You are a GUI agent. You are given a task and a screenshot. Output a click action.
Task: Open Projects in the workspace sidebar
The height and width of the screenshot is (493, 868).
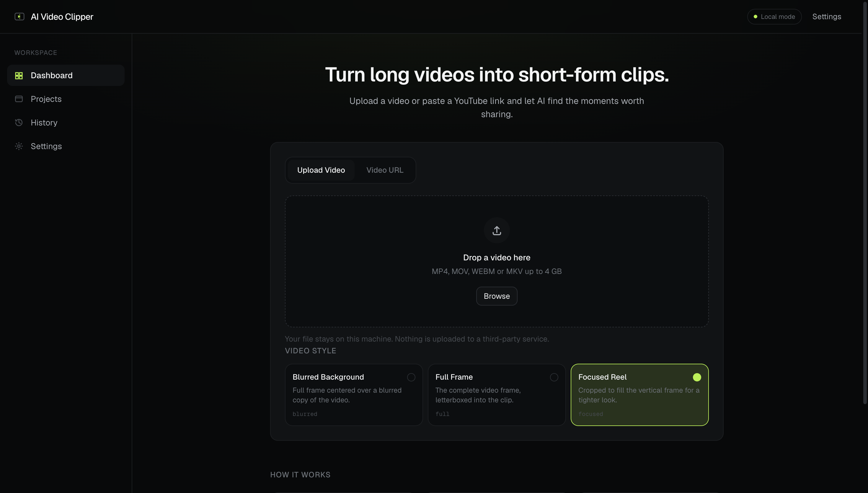[66, 99]
